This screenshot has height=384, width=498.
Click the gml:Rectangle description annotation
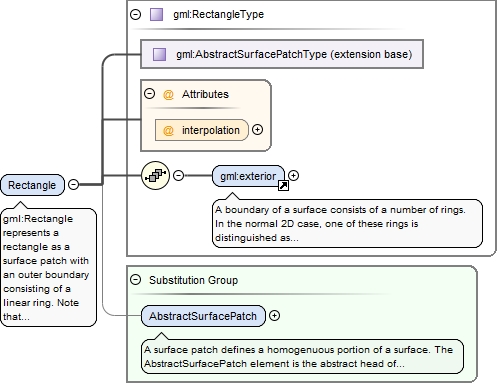[x=49, y=267]
